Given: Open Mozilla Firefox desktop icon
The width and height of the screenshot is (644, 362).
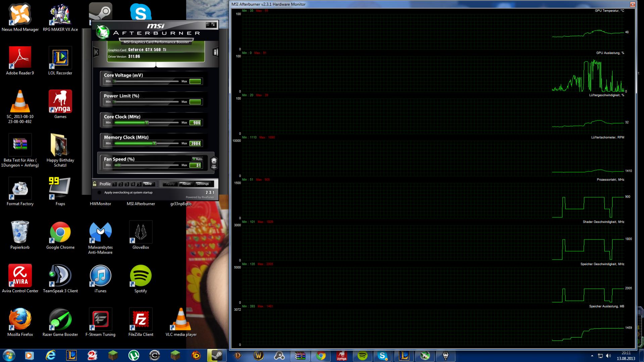Looking at the screenshot, I should 20,322.
